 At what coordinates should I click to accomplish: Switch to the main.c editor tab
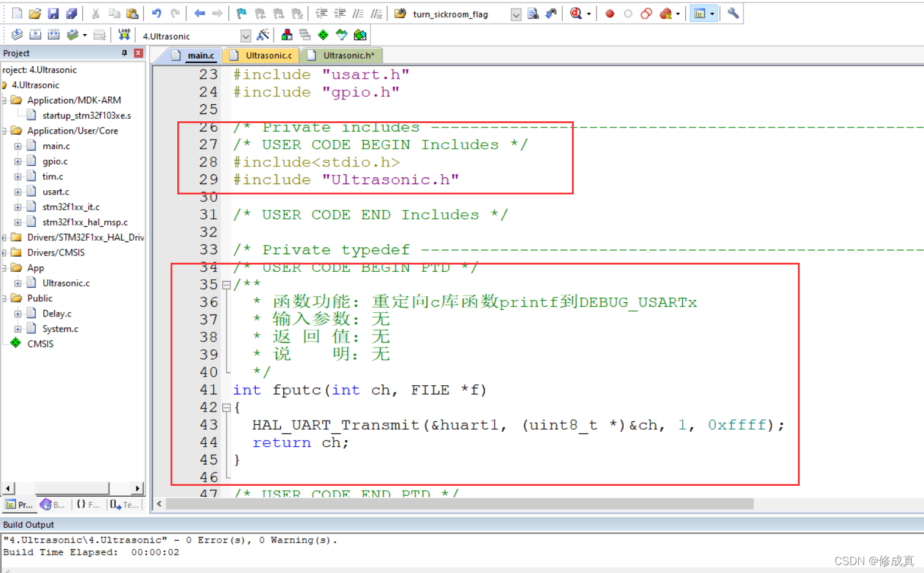coord(193,55)
